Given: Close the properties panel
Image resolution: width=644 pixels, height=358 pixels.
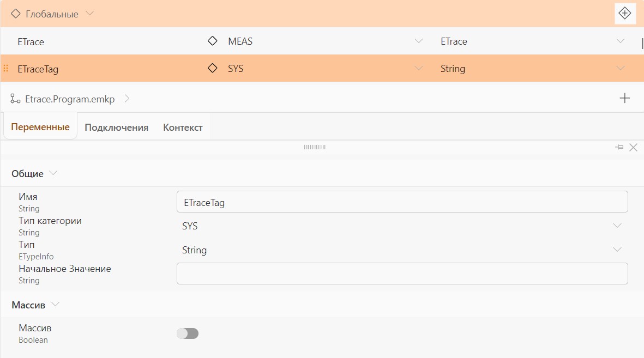Looking at the screenshot, I should [633, 147].
